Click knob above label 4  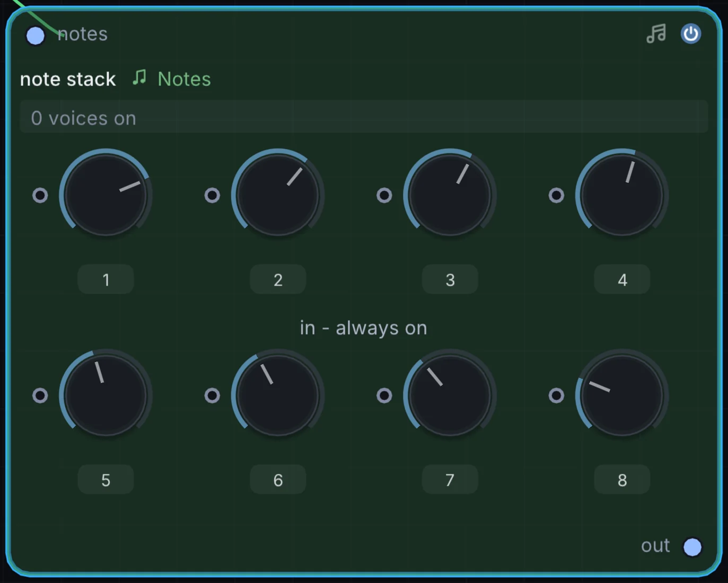point(622,195)
